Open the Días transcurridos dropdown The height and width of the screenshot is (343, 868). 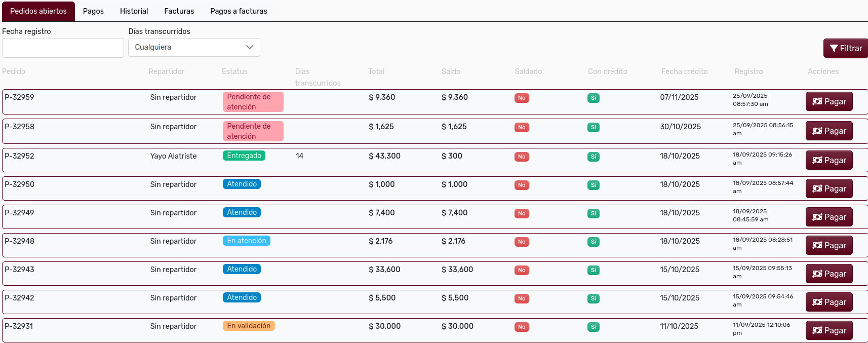pyautogui.click(x=193, y=47)
